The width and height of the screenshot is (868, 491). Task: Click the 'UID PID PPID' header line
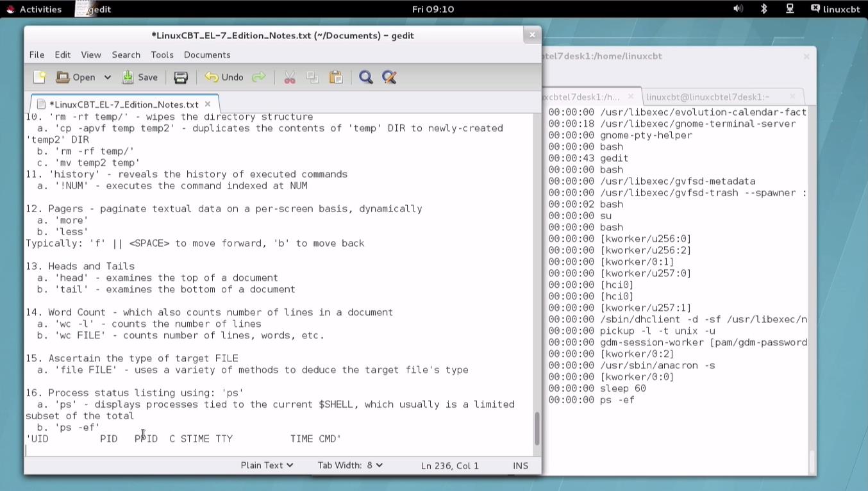[x=183, y=439]
